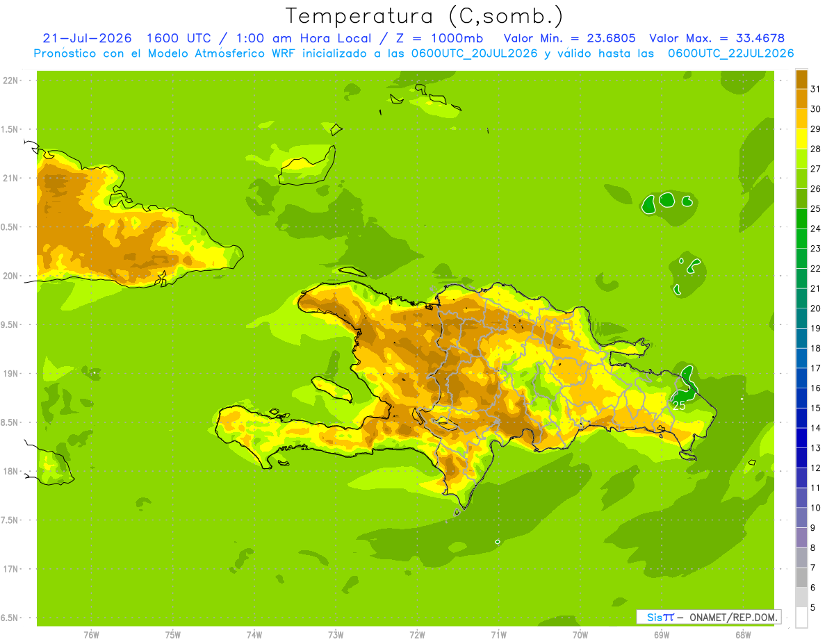The width and height of the screenshot is (834, 644).
Task: Click the "21N" latitude axis label
Action: (10, 178)
